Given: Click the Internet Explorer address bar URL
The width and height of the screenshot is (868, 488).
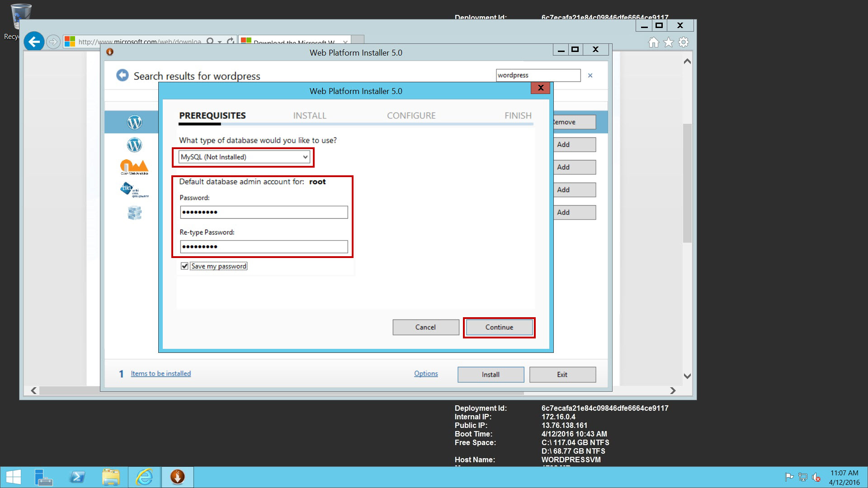Looking at the screenshot, I should (x=140, y=42).
